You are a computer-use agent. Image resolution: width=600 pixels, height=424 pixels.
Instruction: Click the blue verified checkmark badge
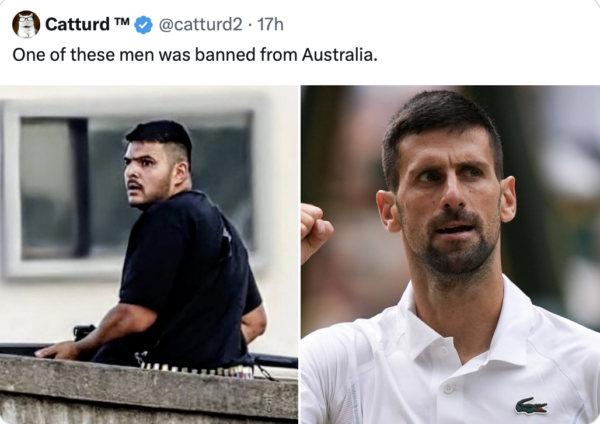pos(143,25)
